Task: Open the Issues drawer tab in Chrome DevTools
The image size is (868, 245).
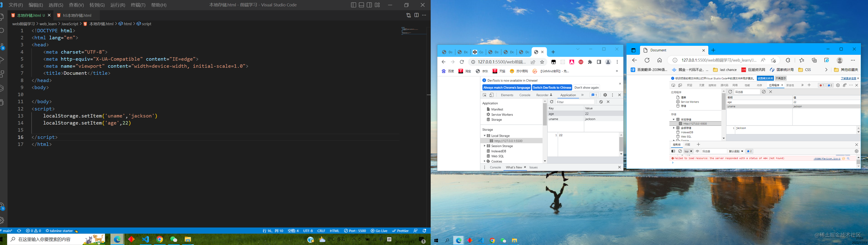Action: coord(533,167)
